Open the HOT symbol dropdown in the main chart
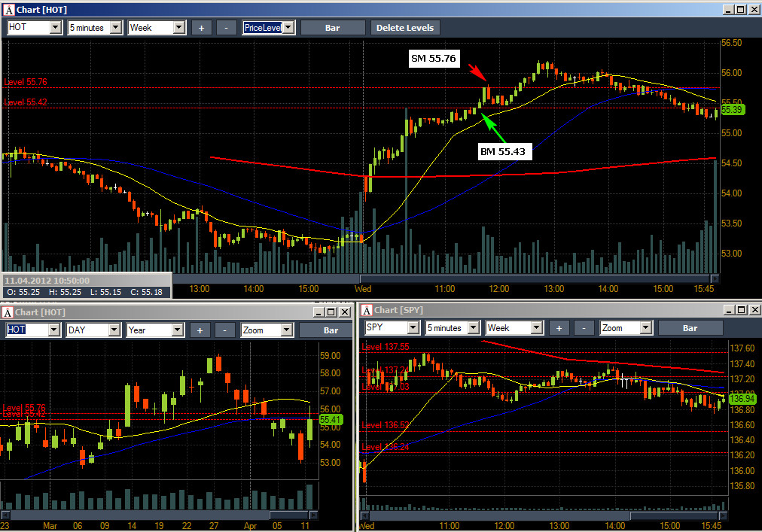762x532 pixels. click(56, 28)
